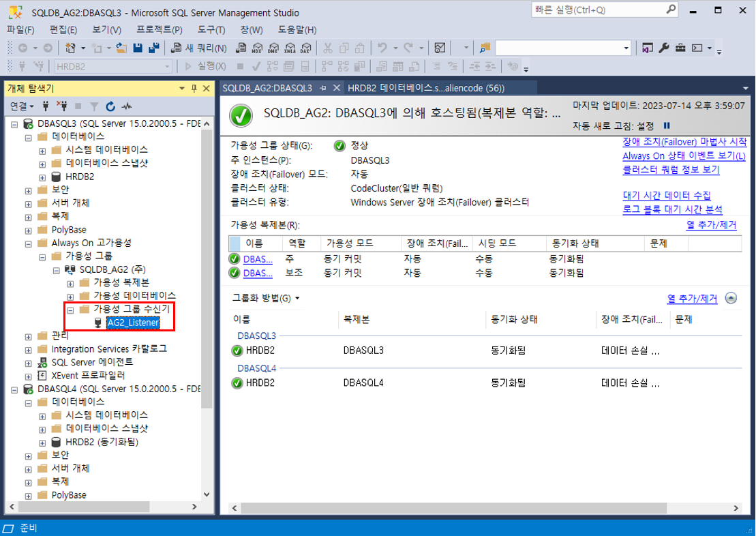756x536 pixels.
Task: Open a DAX query icon
Action: click(x=305, y=48)
